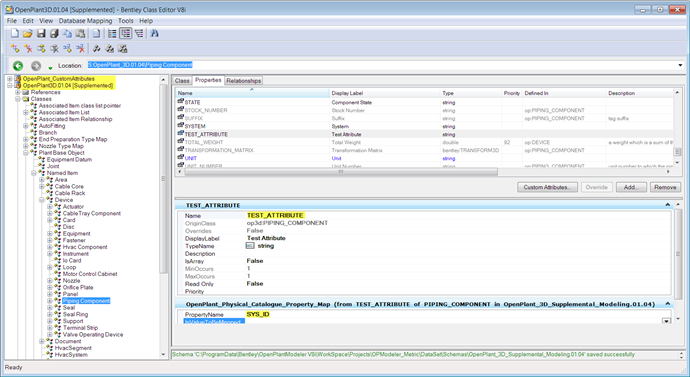
Task: Click the delete-class icon with red X, second from left
Action: [x=28, y=48]
